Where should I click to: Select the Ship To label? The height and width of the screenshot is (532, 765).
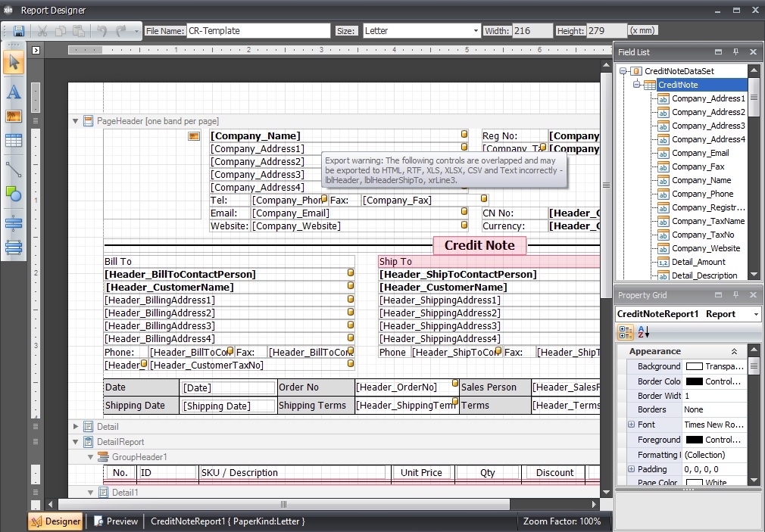coord(489,261)
